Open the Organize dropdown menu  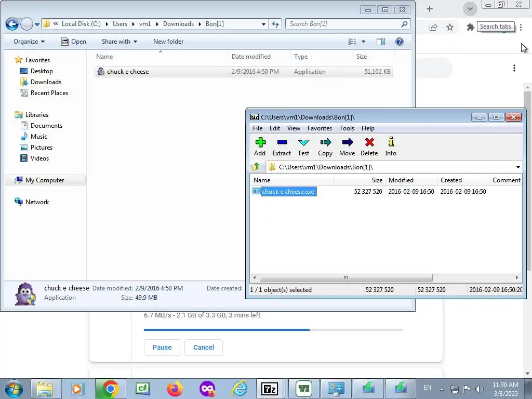pos(29,42)
